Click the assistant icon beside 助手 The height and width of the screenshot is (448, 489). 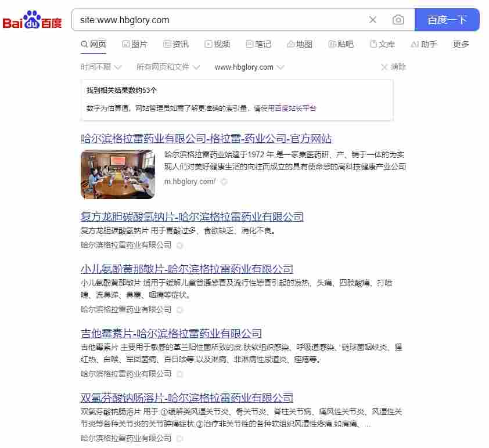coord(414,44)
